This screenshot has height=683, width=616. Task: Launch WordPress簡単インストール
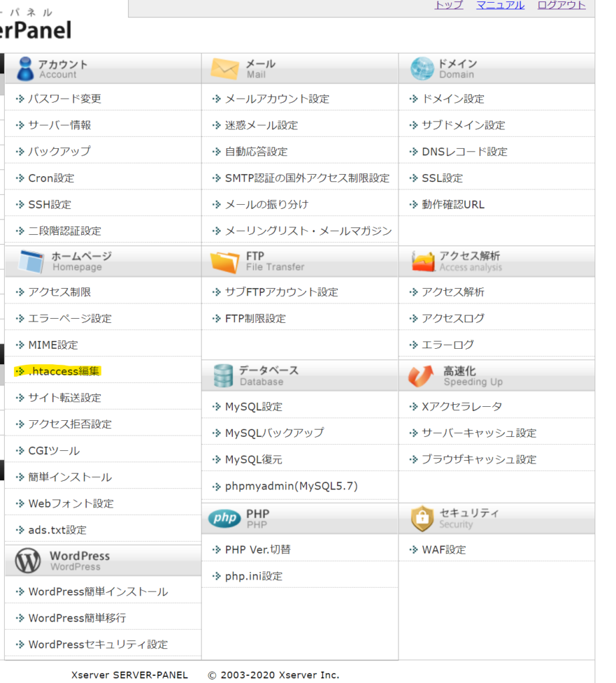click(98, 592)
